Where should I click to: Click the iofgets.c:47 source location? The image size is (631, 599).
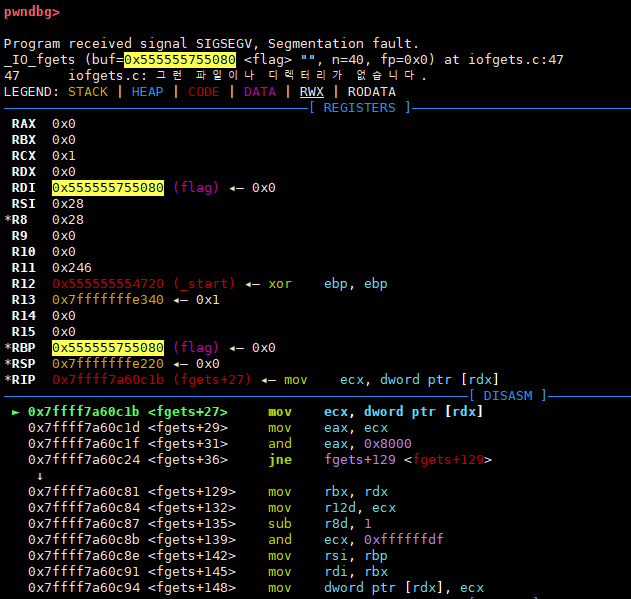tap(516, 60)
